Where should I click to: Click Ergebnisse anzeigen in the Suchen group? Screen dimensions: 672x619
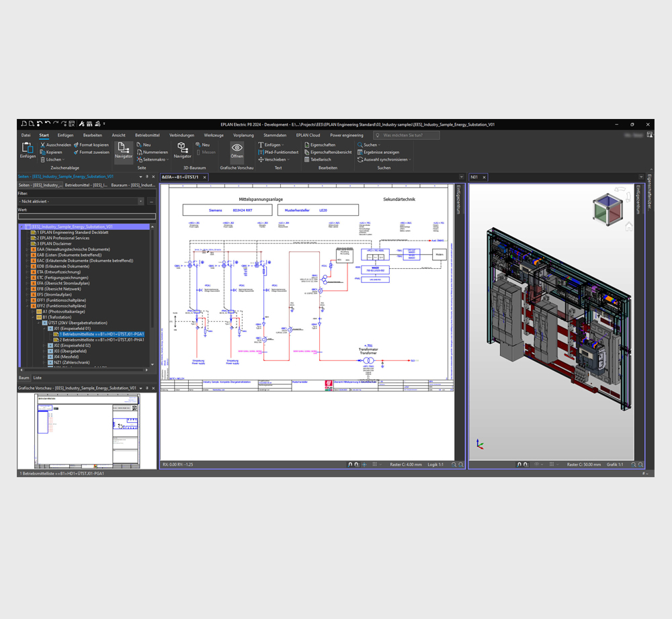pyautogui.click(x=378, y=152)
